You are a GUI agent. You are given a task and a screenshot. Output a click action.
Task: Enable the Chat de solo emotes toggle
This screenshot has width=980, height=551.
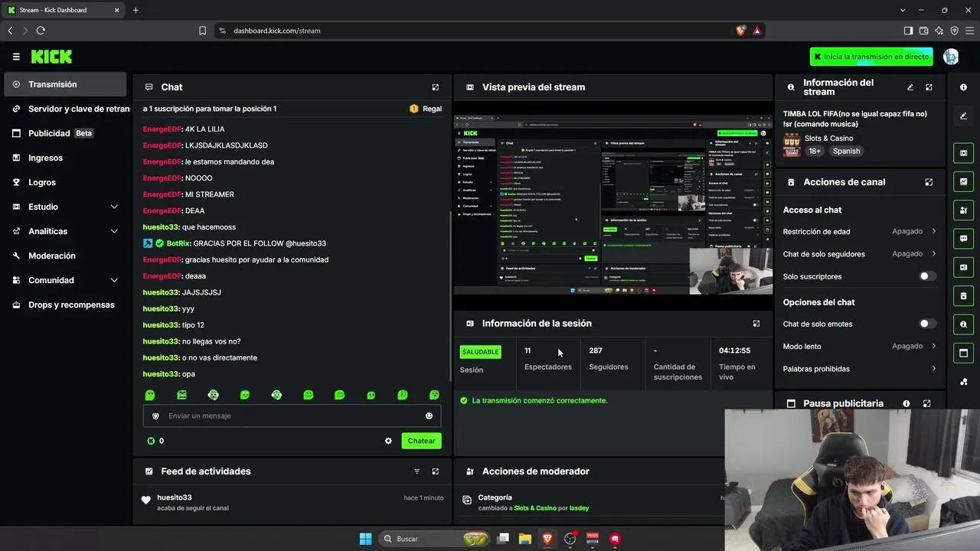[x=927, y=324]
